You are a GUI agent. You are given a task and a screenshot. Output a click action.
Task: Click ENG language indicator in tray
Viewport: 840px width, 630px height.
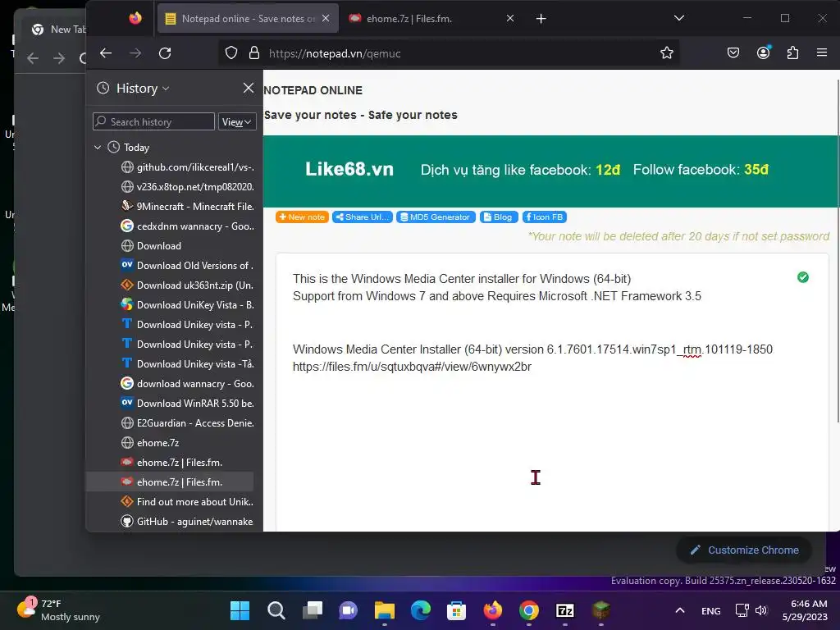click(x=711, y=610)
